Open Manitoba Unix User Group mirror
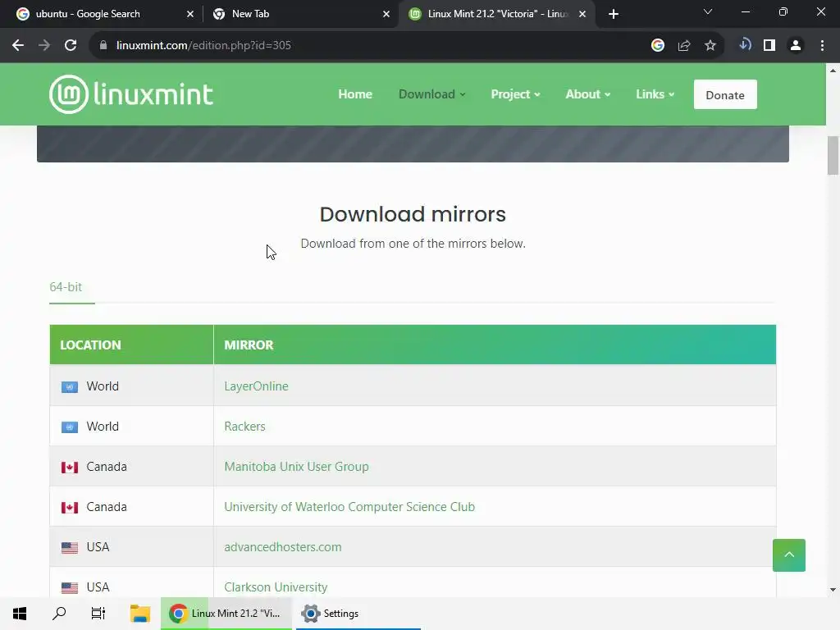840x630 pixels. (296, 467)
